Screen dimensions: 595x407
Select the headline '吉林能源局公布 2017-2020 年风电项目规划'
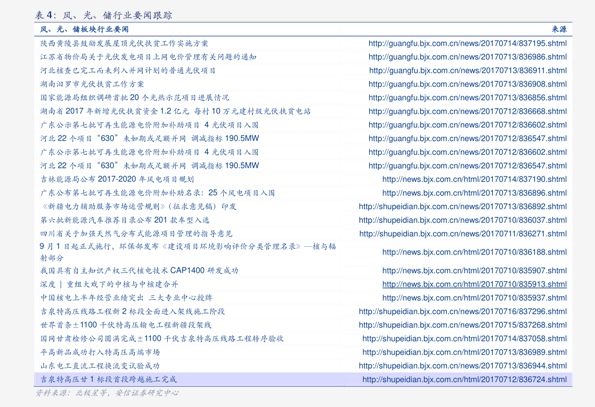(117, 179)
